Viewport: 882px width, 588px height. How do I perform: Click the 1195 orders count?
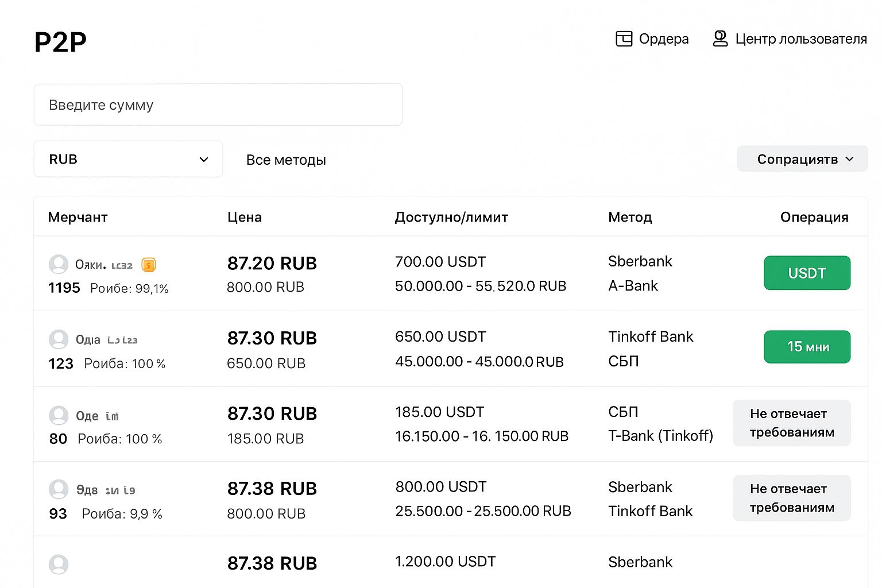64,288
